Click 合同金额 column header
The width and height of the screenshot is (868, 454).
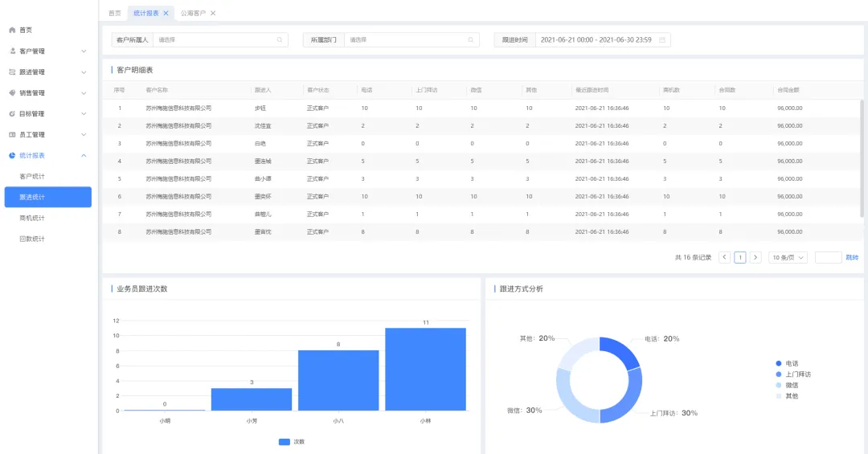click(x=788, y=90)
